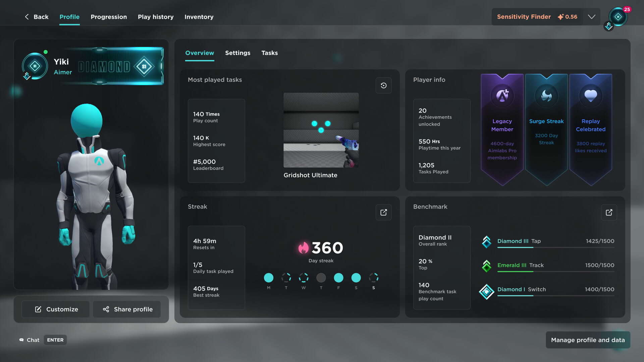Click the Friday filled streak circle
644x362 pixels.
tap(338, 278)
